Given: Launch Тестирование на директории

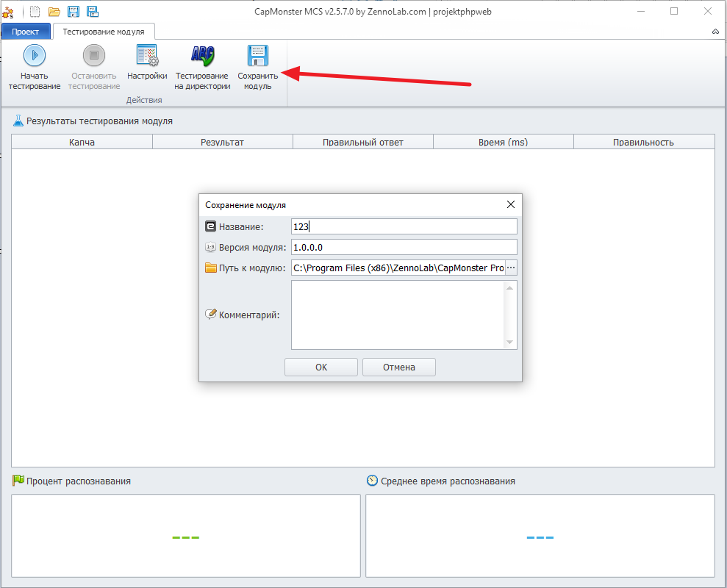Looking at the screenshot, I should (x=202, y=67).
